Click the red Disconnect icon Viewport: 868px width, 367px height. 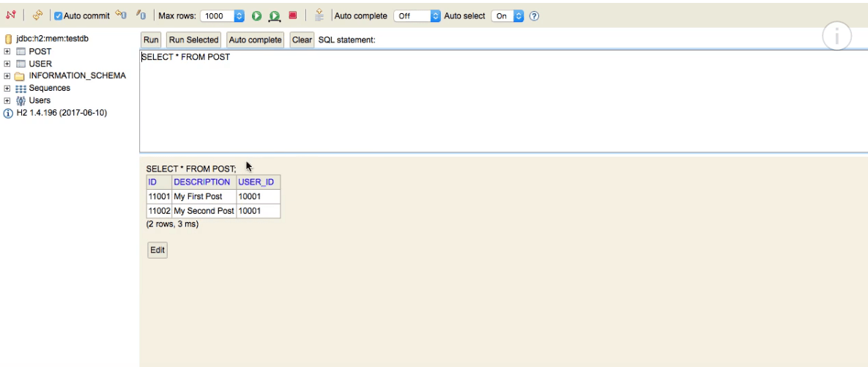[x=10, y=15]
